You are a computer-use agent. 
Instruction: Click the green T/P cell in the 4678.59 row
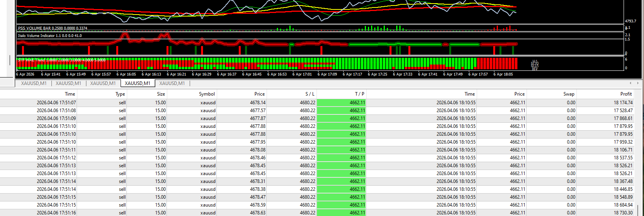click(341, 205)
